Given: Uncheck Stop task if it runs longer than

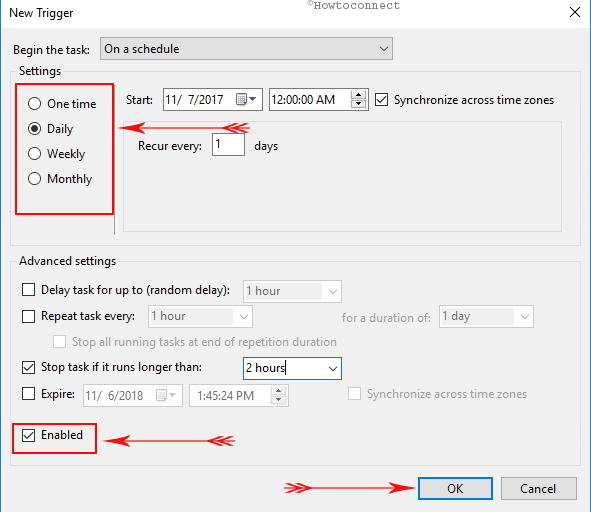Looking at the screenshot, I should tap(28, 367).
